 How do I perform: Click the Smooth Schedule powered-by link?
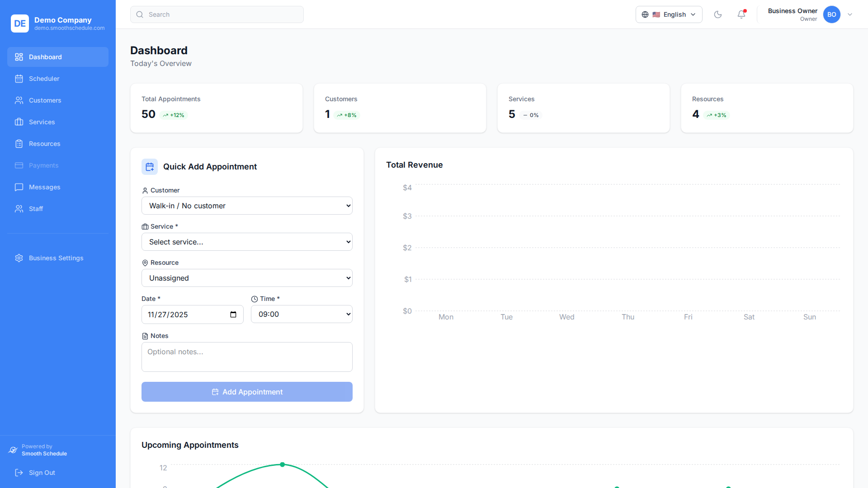44,454
